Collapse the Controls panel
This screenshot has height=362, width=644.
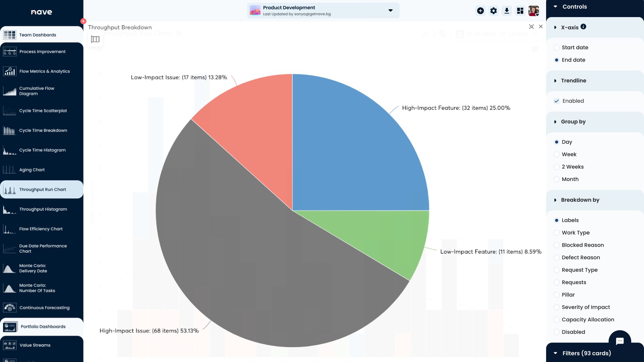pos(555,6)
